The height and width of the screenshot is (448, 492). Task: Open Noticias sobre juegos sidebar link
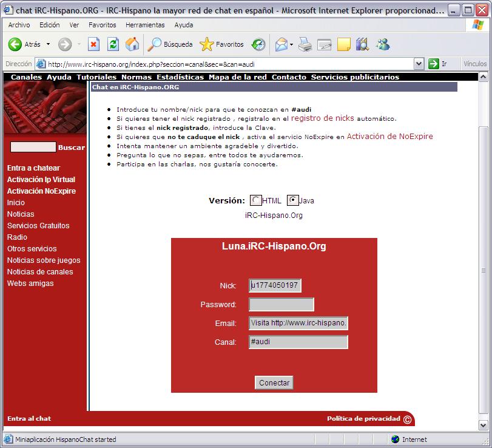click(x=44, y=260)
